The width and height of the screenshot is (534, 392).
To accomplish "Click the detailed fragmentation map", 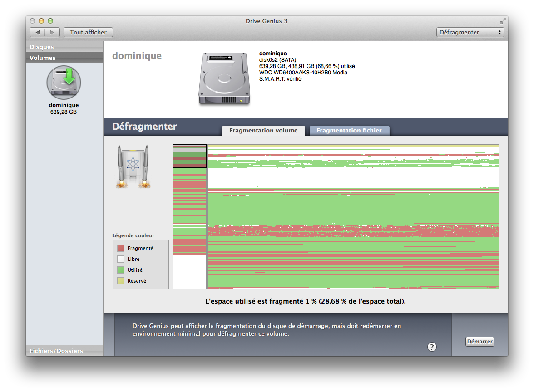I will pyautogui.click(x=353, y=216).
